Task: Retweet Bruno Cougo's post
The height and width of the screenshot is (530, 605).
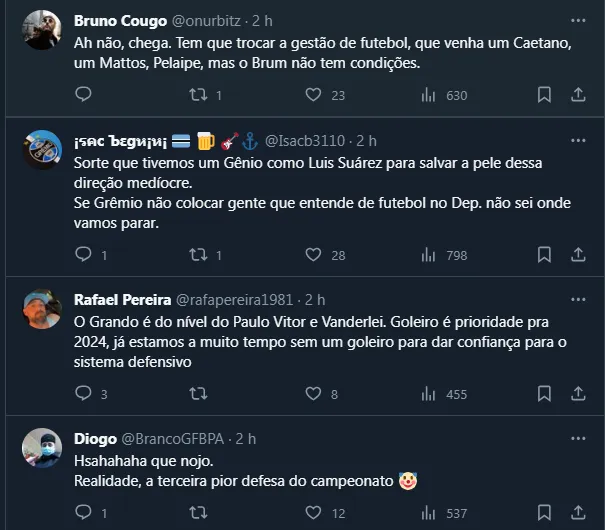Action: pos(198,95)
